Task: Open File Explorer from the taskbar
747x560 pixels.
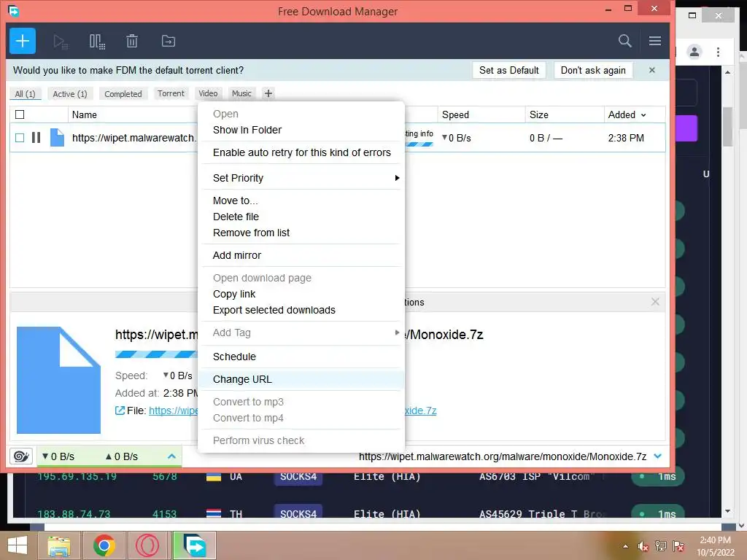Action: pos(59,545)
